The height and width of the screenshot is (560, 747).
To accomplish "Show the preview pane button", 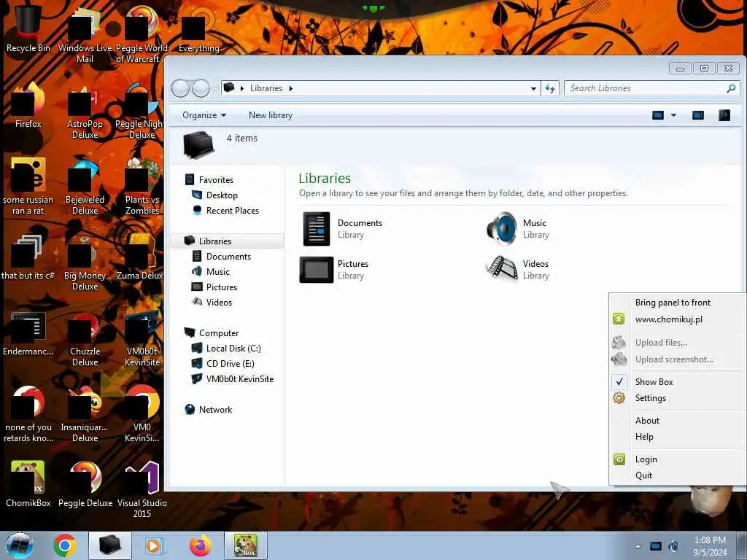I will pos(698,115).
